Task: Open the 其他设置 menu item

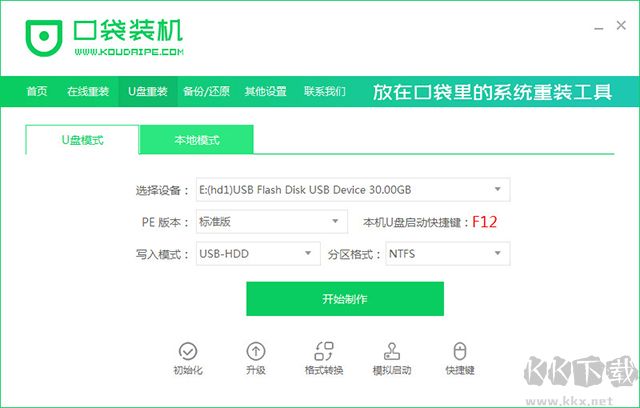Action: pos(266,91)
